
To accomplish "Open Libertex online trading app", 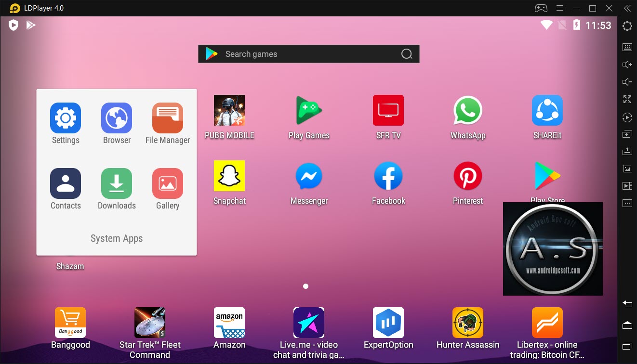I will coord(547,323).
